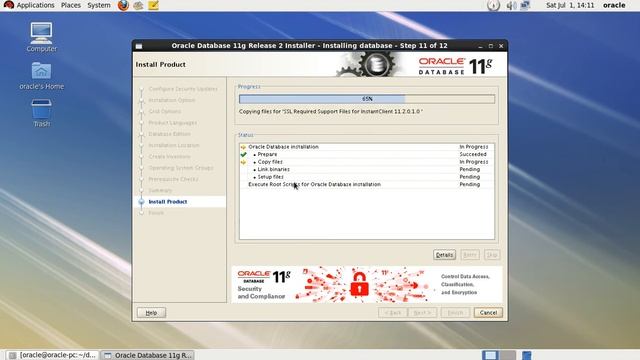Click the network connection tray icon
The image size is (640, 360).
click(x=524, y=5)
